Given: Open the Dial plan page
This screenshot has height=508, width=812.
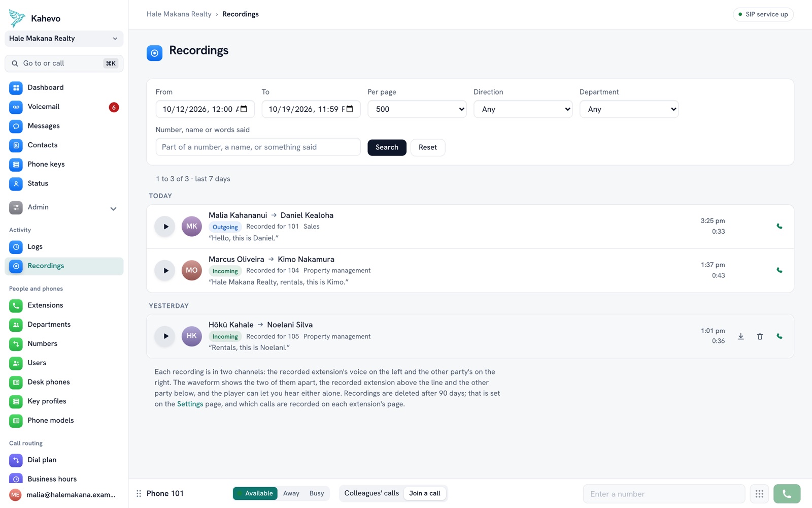Looking at the screenshot, I should tap(64, 460).
